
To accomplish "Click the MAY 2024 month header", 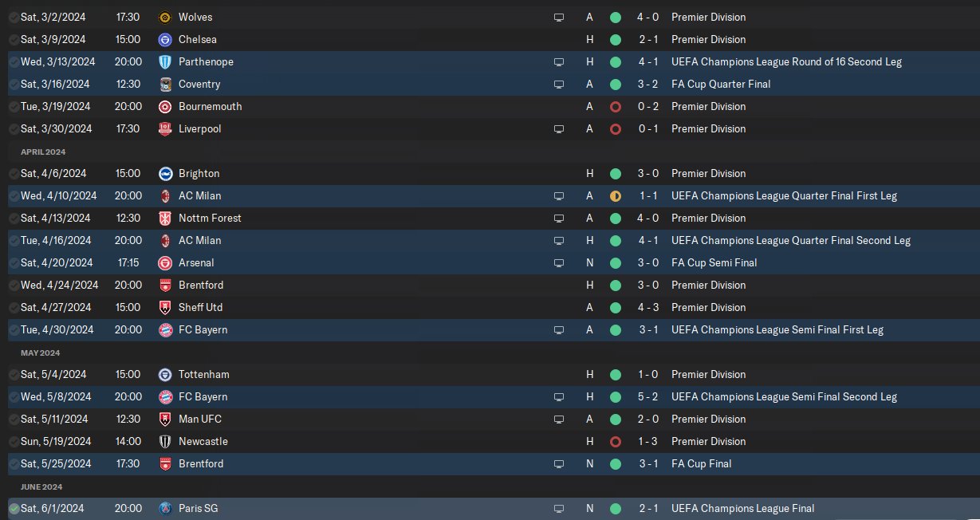I will pyautogui.click(x=41, y=353).
